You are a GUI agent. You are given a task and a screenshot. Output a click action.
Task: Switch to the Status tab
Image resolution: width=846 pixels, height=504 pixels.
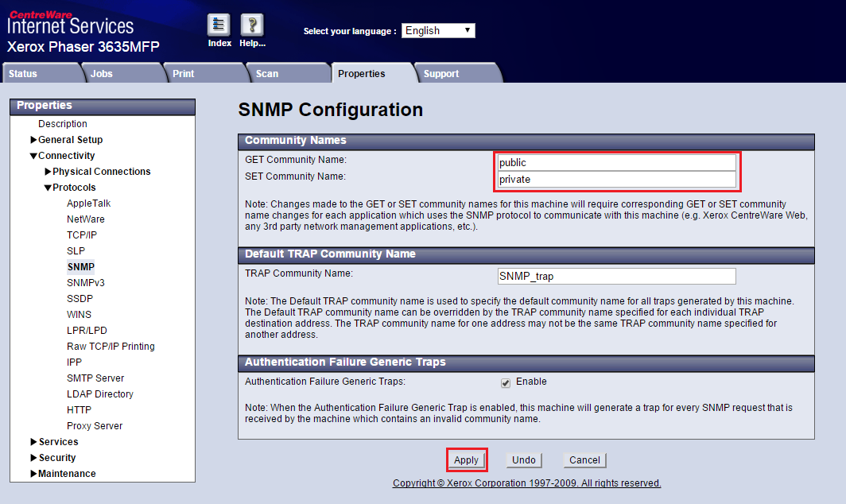point(24,74)
